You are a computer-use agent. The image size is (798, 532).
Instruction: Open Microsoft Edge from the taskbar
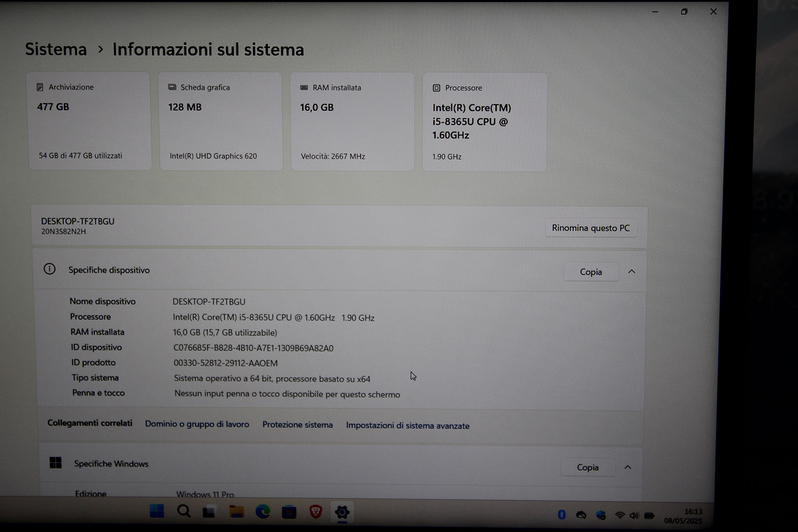click(263, 512)
